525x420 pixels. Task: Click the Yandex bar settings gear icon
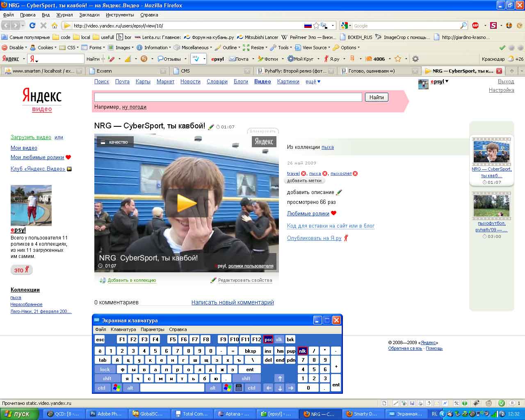click(x=415, y=59)
